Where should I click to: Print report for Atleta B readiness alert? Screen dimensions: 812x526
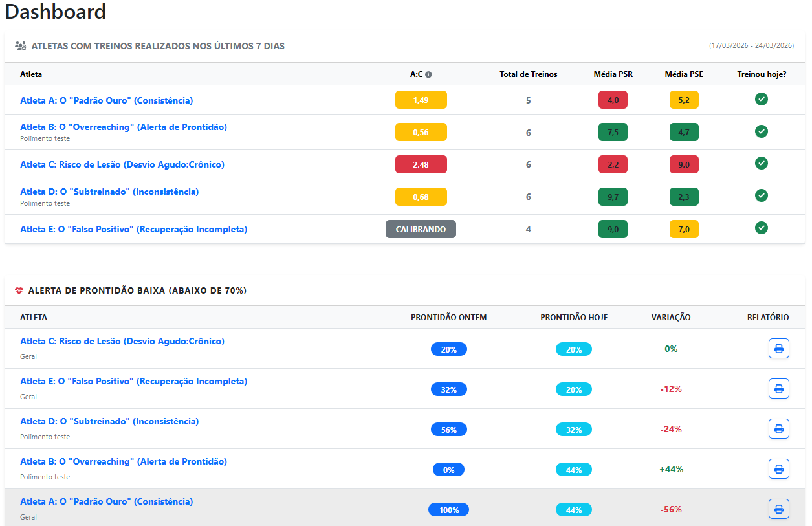point(778,469)
